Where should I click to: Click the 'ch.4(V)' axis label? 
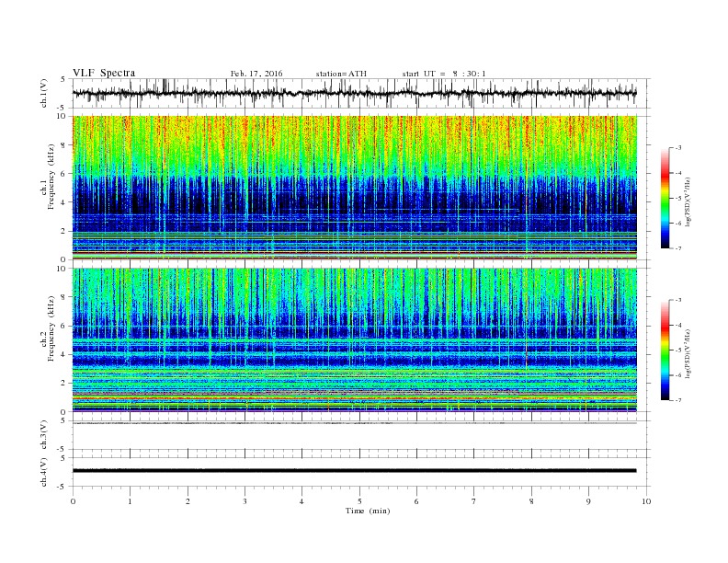(44, 472)
